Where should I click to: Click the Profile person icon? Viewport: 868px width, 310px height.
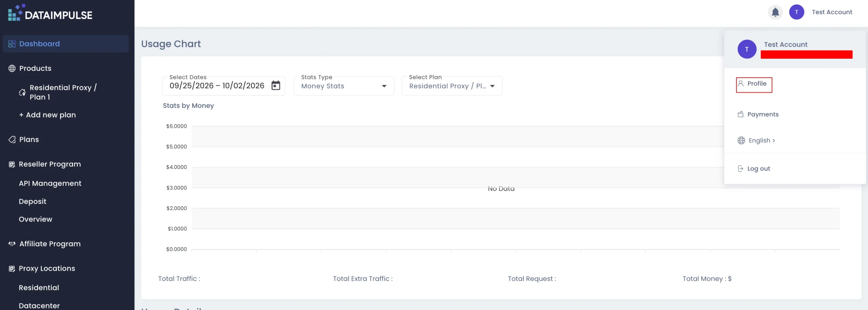tap(741, 84)
